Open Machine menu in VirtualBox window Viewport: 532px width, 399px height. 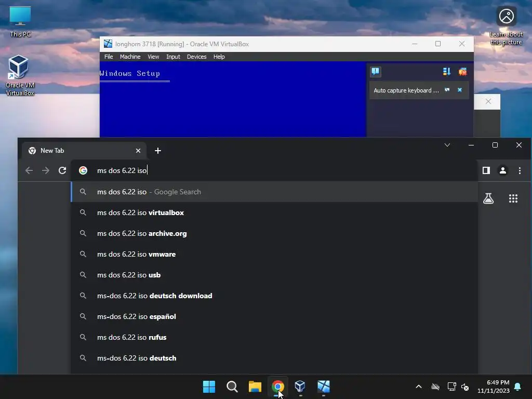pos(130,57)
